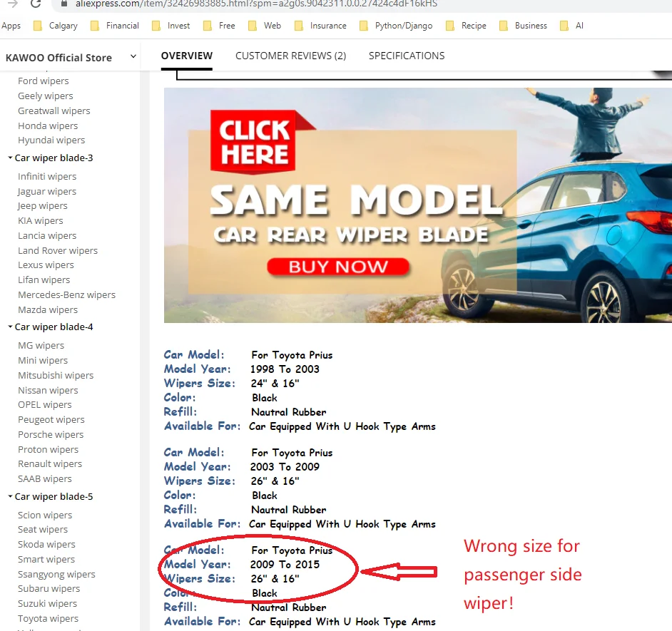Switch to the Customer Reviews tab
This screenshot has height=631, width=672.
point(290,56)
